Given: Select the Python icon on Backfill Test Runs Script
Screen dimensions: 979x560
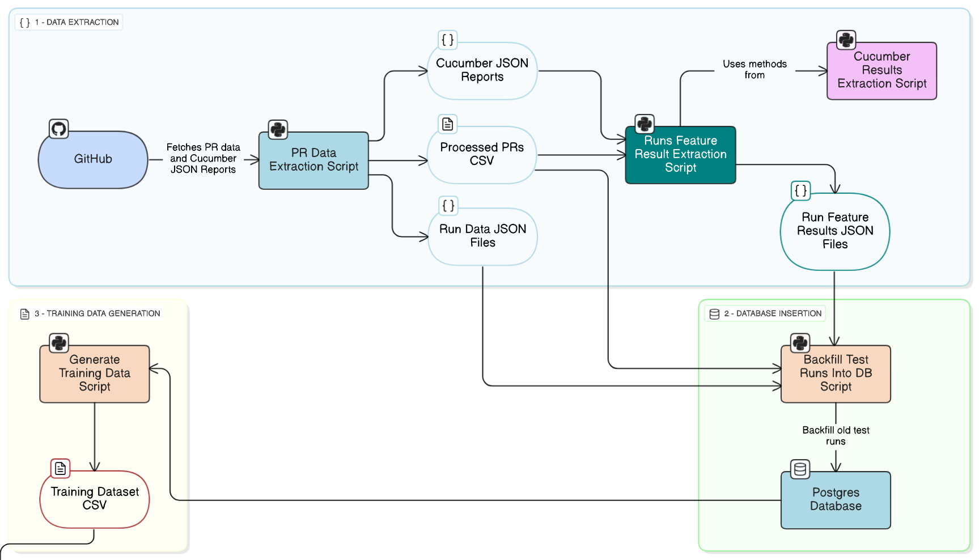Looking at the screenshot, I should click(800, 342).
